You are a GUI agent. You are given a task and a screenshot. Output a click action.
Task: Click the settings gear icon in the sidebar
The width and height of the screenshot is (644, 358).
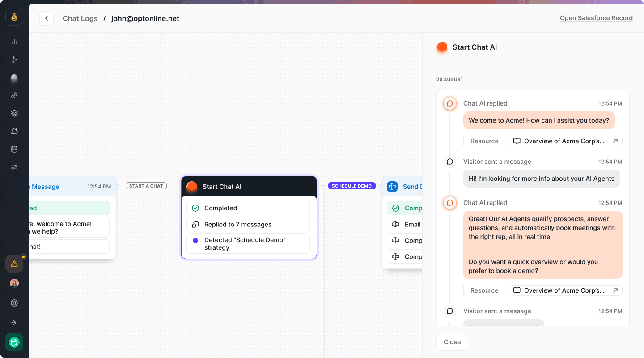point(14,303)
